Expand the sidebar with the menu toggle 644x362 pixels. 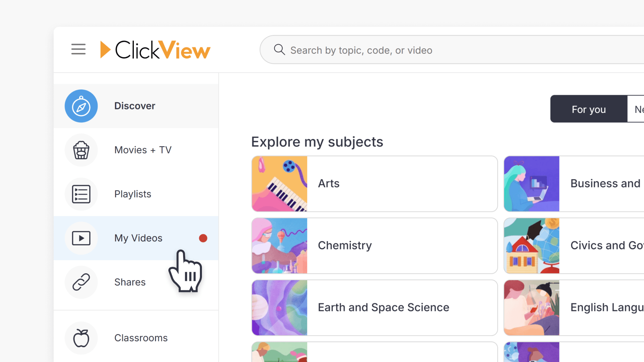point(78,49)
